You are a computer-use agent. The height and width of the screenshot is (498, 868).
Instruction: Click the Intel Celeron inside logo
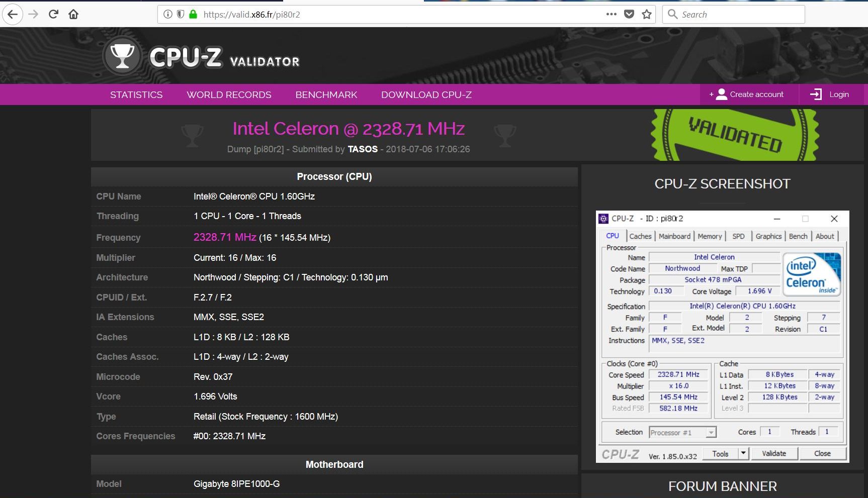pyautogui.click(x=812, y=274)
